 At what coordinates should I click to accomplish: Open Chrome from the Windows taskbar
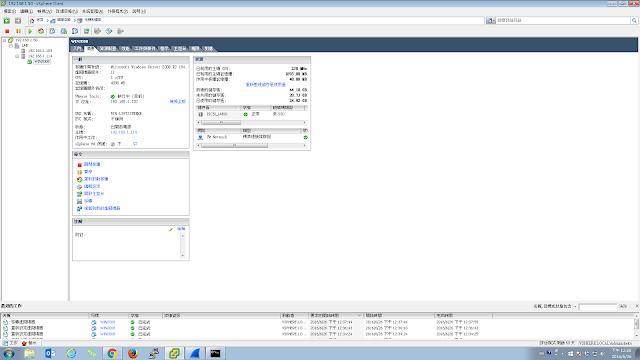[112, 353]
